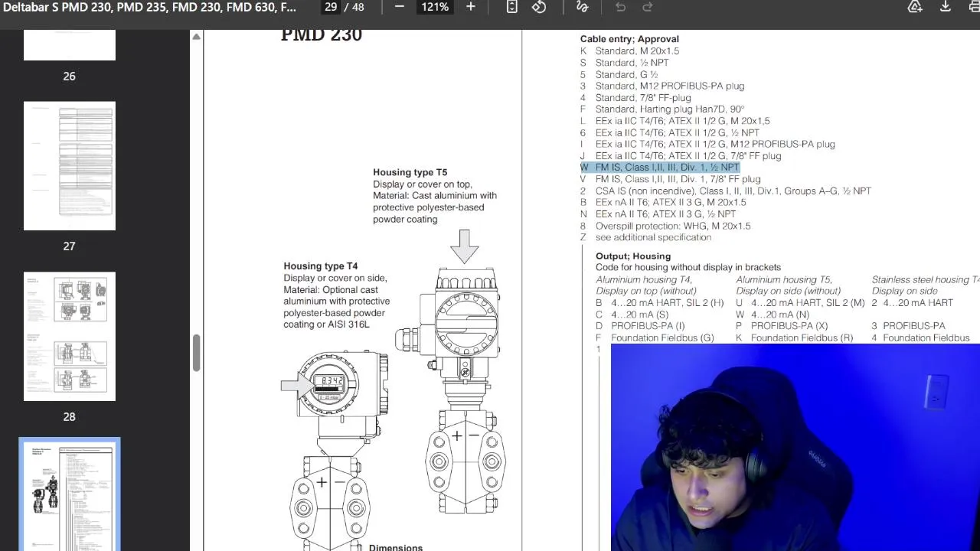Click 'Standard, M 20x1.5' option text
This screenshot has height=551, width=980.
click(x=637, y=51)
